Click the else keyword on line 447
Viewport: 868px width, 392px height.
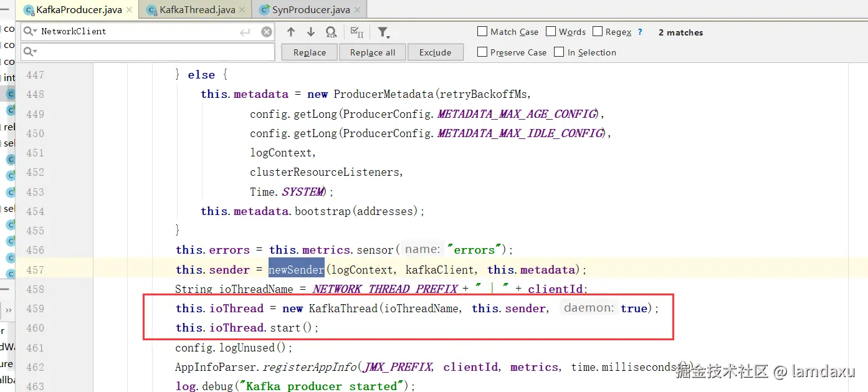coord(201,75)
